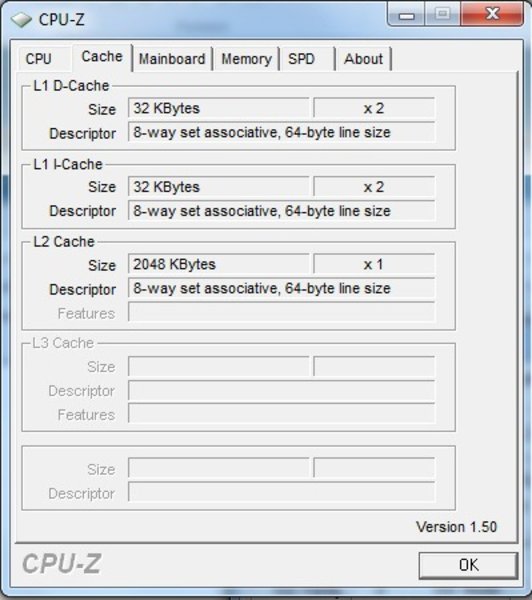Click the L1 I-Cache descriptor field
The height and width of the screenshot is (600, 532).
(282, 211)
